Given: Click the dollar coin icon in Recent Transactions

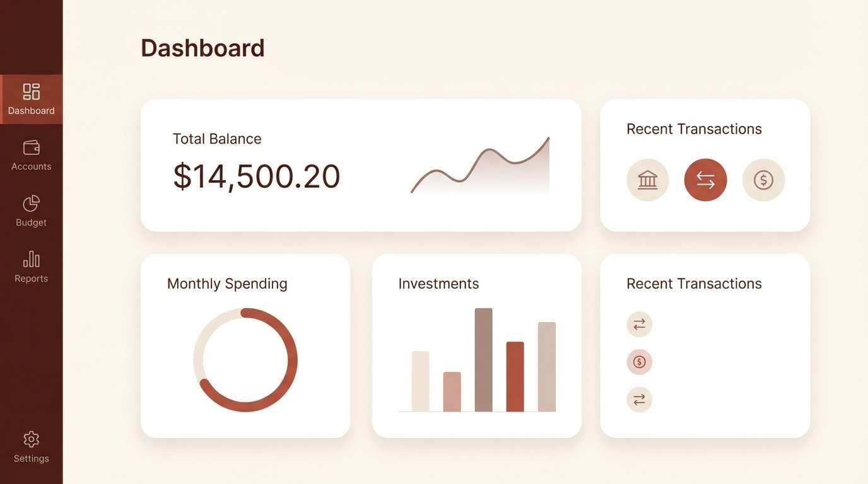Looking at the screenshot, I should tap(763, 180).
